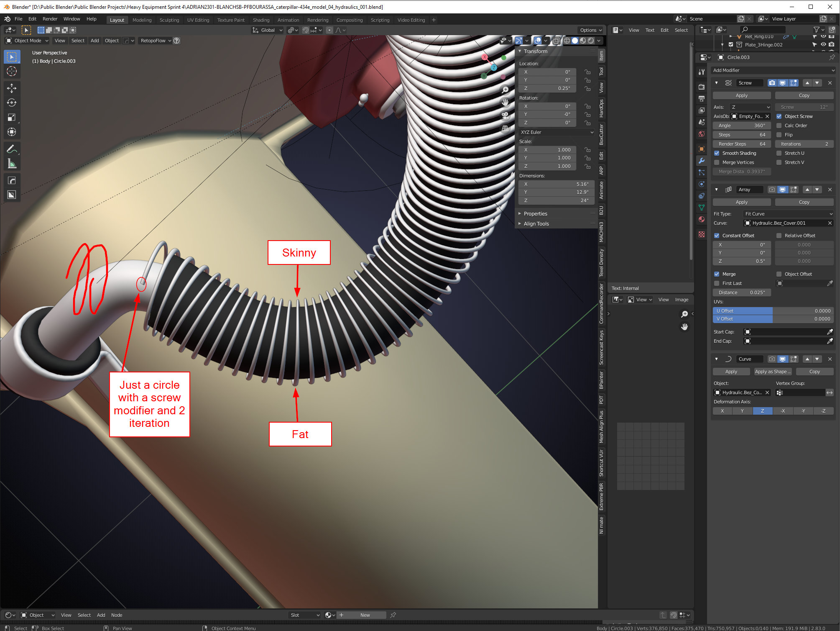
Task: Select the Measure tool
Action: pos(12,164)
